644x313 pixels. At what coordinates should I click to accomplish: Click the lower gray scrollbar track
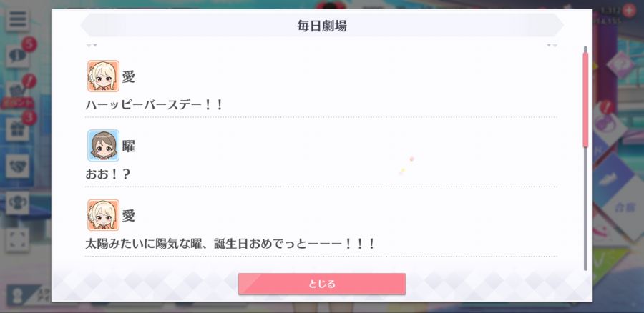click(x=585, y=209)
